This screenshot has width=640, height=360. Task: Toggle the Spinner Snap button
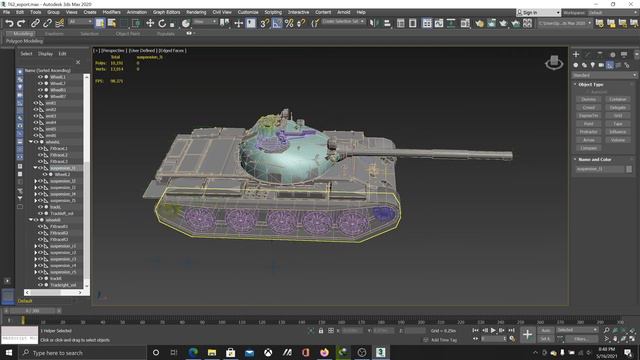click(x=301, y=23)
